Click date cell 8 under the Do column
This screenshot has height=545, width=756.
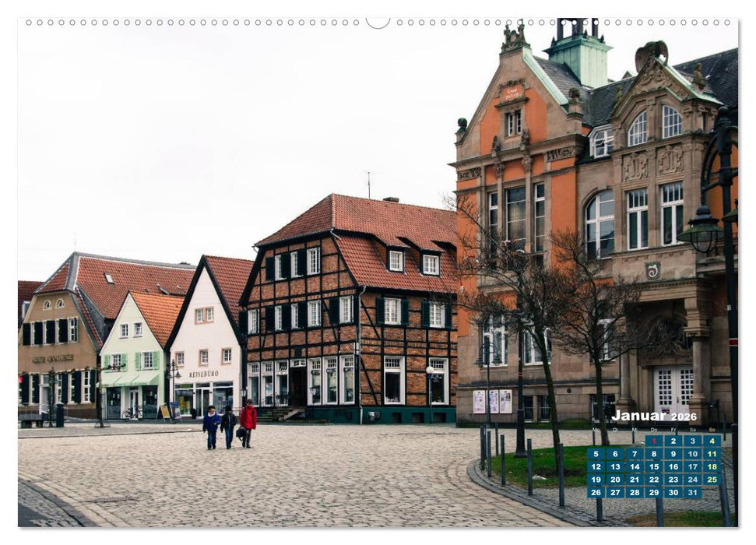pos(654,454)
